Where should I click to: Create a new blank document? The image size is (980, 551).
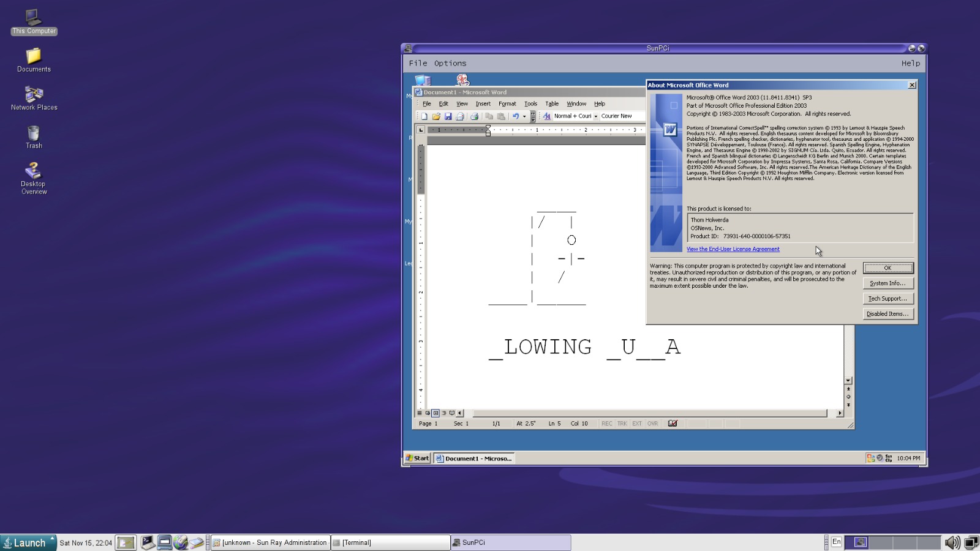425,116
